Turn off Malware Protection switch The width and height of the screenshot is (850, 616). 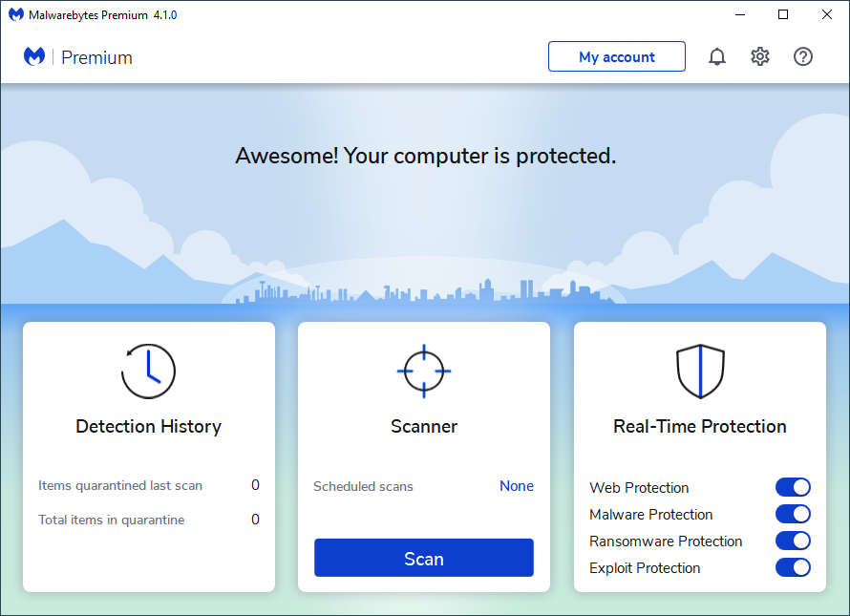coord(793,515)
